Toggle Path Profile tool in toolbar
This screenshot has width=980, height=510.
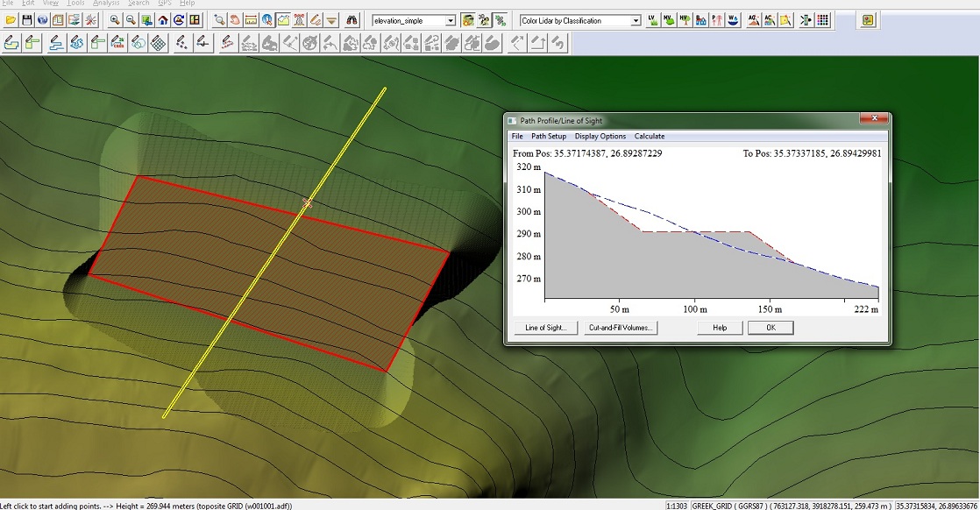click(284, 20)
